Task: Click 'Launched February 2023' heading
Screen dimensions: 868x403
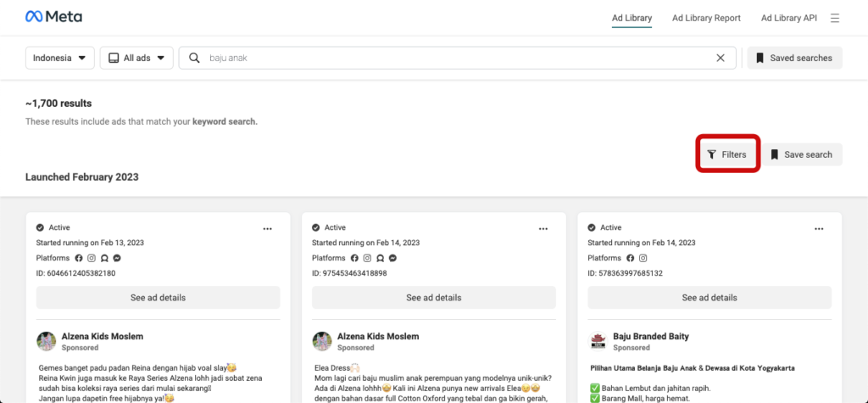Action: coord(82,177)
